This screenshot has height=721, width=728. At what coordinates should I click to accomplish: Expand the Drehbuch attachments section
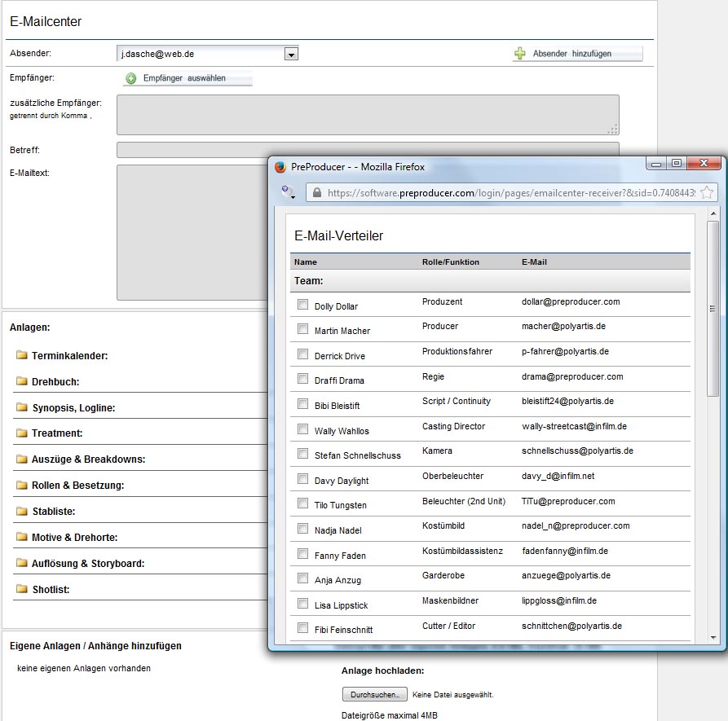tap(55, 382)
